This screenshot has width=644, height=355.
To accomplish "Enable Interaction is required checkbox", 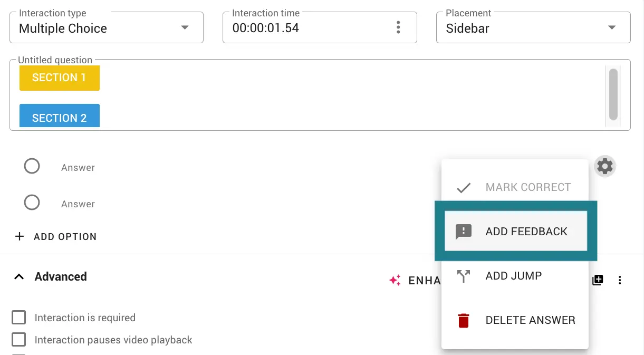I will 19,318.
